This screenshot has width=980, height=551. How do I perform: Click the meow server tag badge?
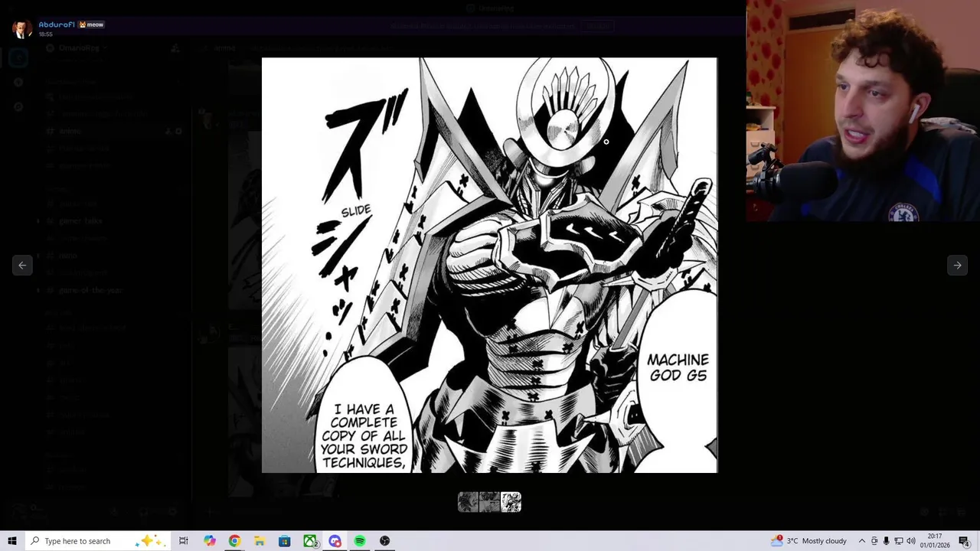pos(91,24)
